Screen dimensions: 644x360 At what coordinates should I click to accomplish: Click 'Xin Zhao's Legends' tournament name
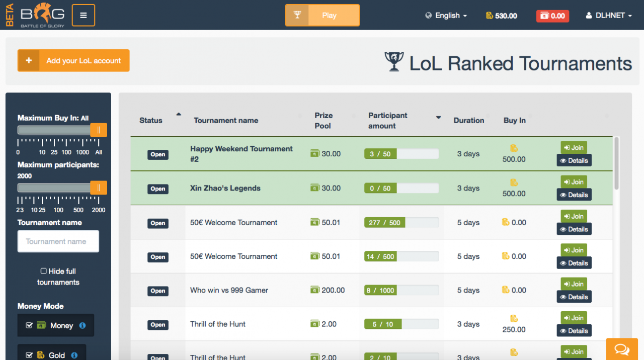coord(225,188)
